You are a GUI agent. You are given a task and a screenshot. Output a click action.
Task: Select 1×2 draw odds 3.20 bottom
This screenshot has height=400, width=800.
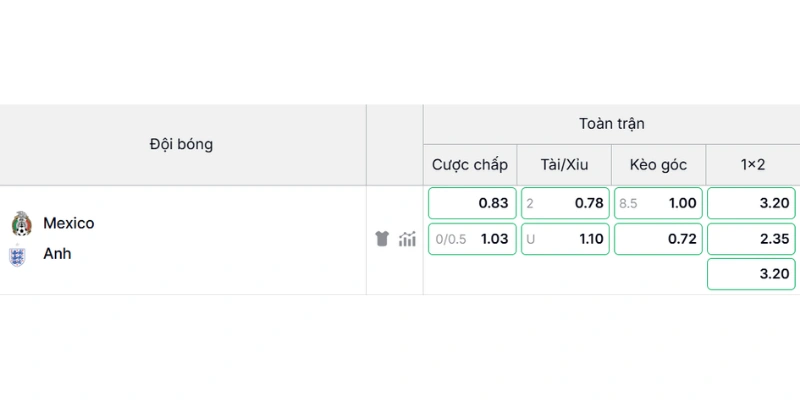tap(751, 274)
